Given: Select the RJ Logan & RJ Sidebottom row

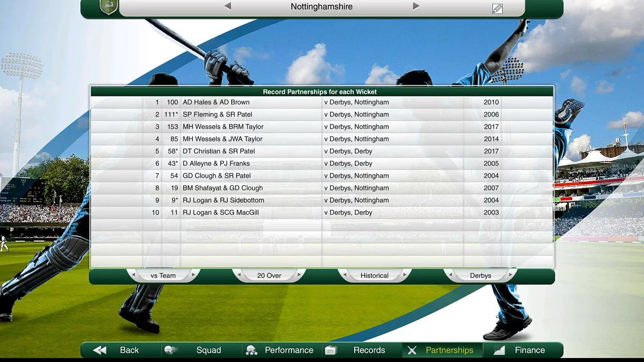Looking at the screenshot, I should click(321, 201).
